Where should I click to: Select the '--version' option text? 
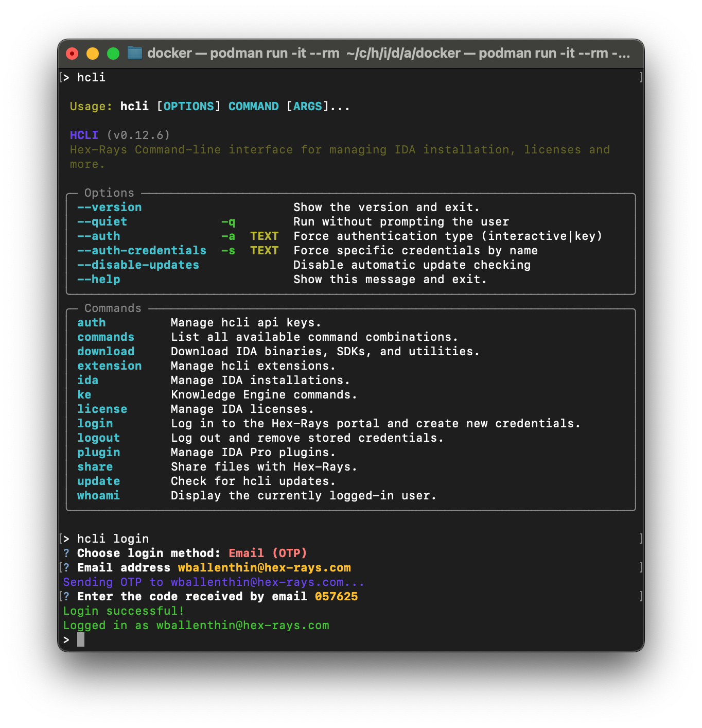click(109, 207)
